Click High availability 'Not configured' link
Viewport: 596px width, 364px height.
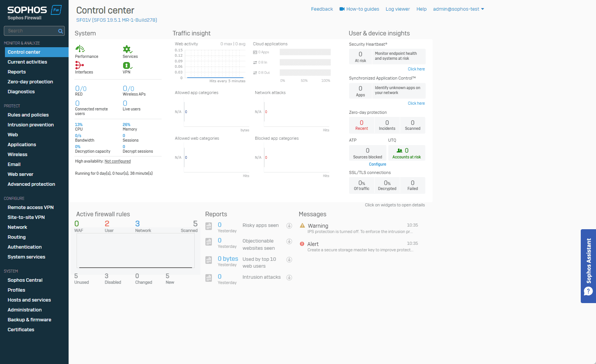[118, 161]
